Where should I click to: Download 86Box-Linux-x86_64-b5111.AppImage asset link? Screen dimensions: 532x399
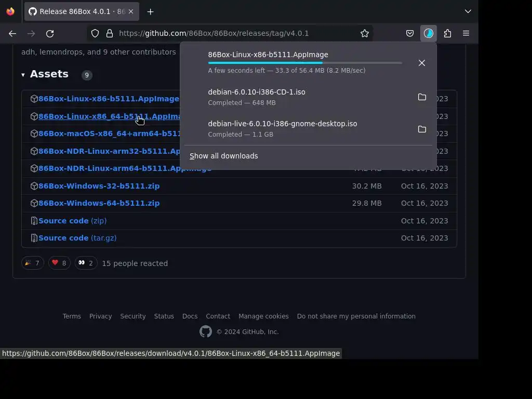(109, 116)
